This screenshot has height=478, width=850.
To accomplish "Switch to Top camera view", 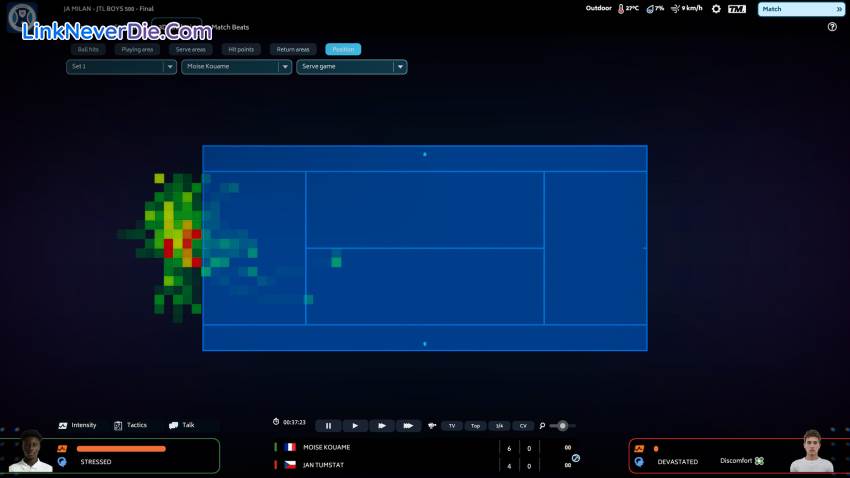I will tap(475, 426).
